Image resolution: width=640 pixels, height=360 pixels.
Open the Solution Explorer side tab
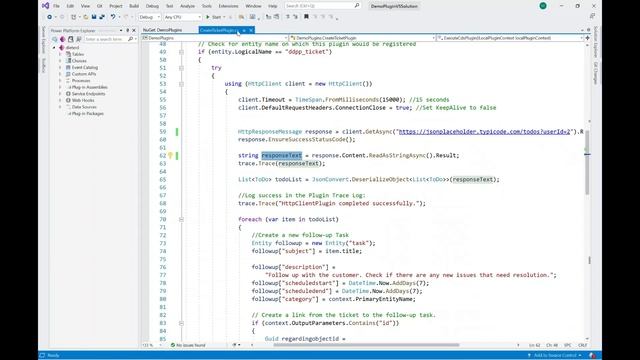[x=596, y=42]
